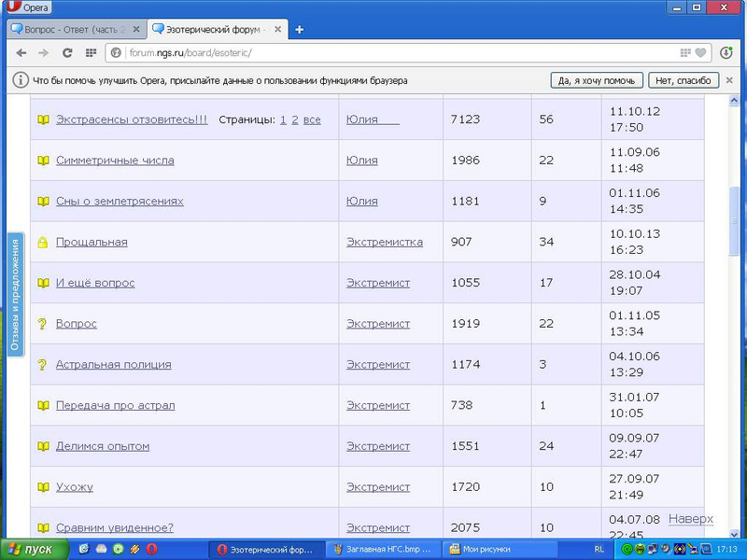Click the Reload page icon
Image resolution: width=747 pixels, height=560 pixels.
[66, 53]
